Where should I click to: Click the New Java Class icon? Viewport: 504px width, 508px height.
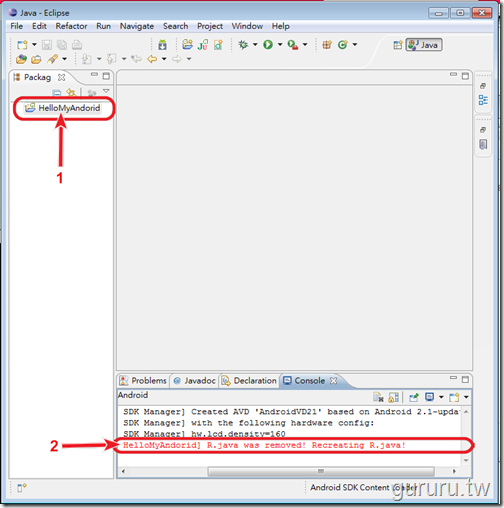[x=342, y=45]
